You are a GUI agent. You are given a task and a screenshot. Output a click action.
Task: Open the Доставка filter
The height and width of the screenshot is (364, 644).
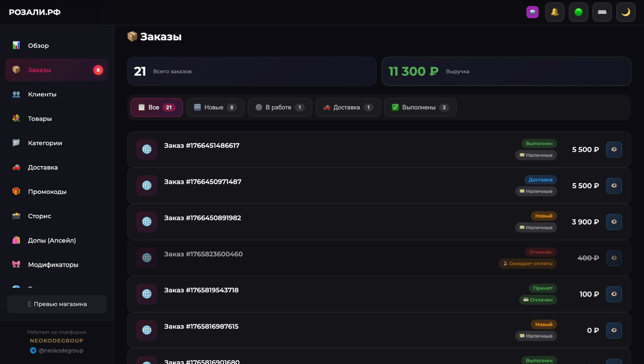348,107
